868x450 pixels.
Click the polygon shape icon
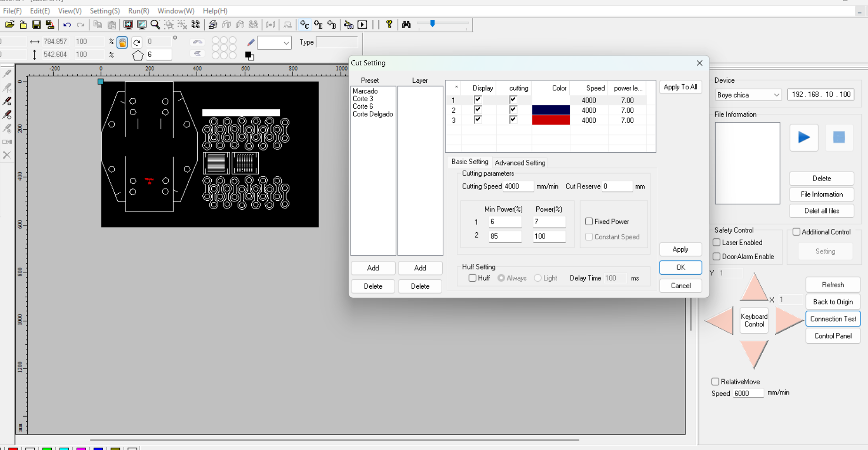tap(138, 55)
